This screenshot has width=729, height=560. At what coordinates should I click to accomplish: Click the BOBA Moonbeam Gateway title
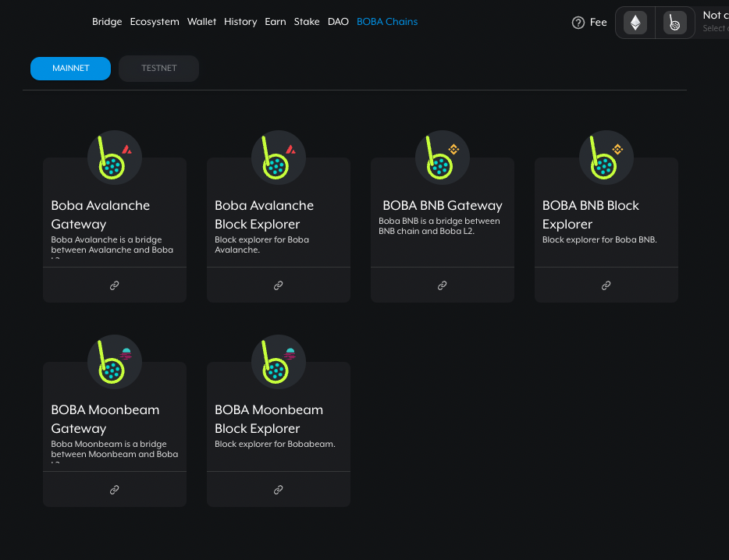pos(105,419)
